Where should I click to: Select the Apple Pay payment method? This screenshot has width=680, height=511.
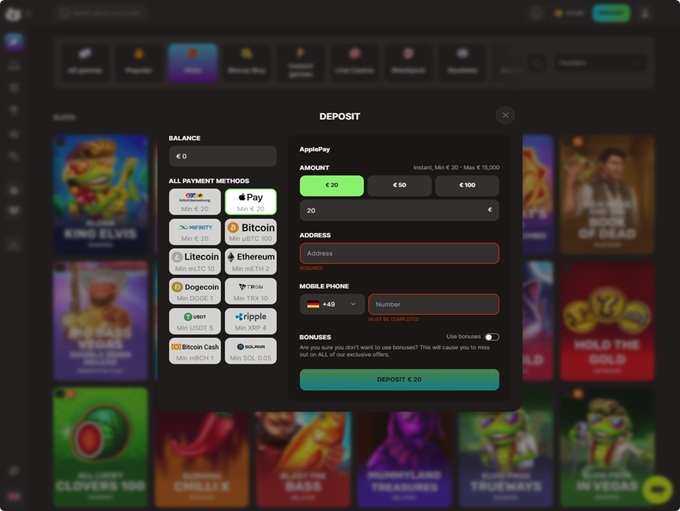(251, 202)
